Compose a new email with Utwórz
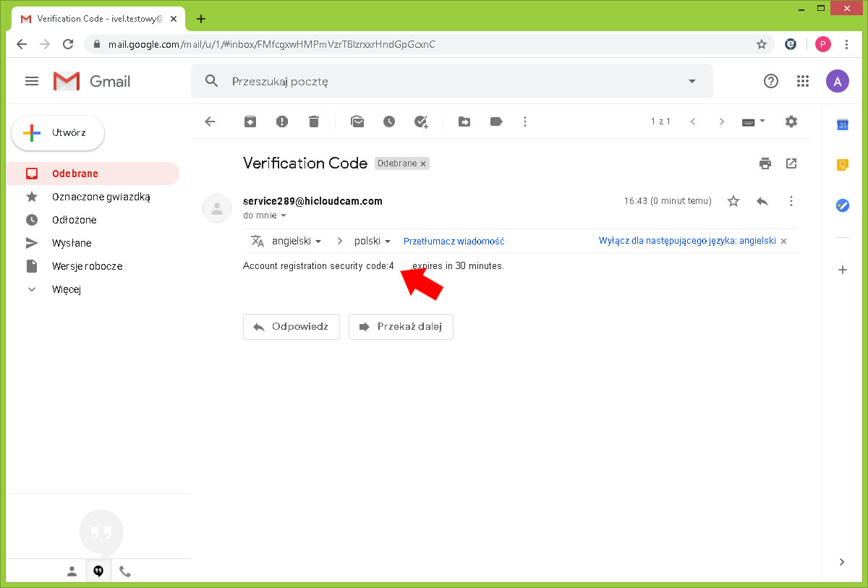The height and width of the screenshot is (588, 868). pyautogui.click(x=58, y=133)
